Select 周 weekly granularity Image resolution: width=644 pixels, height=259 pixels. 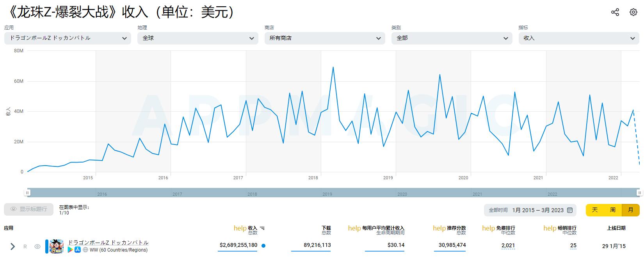click(x=613, y=210)
